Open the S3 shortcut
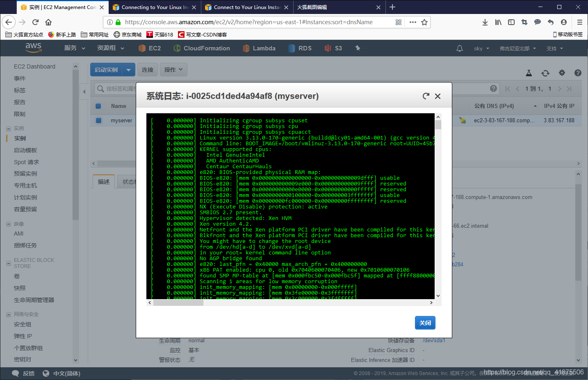588x380 pixels. pyautogui.click(x=333, y=48)
